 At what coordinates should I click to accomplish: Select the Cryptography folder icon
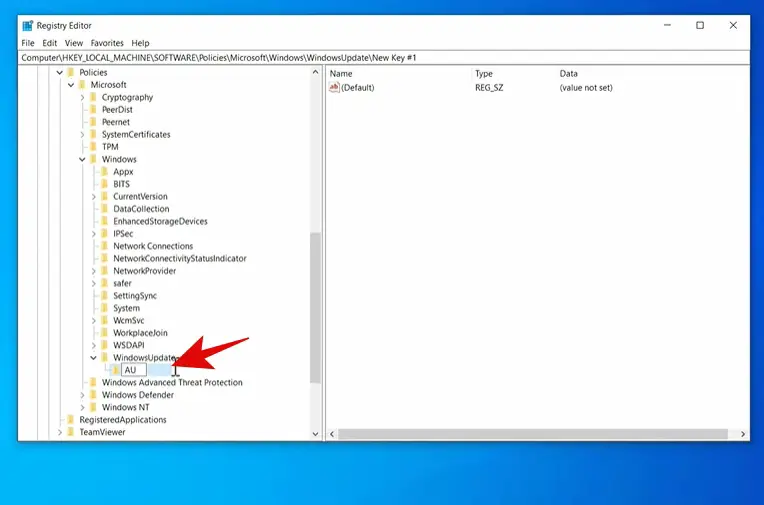pyautogui.click(x=93, y=97)
